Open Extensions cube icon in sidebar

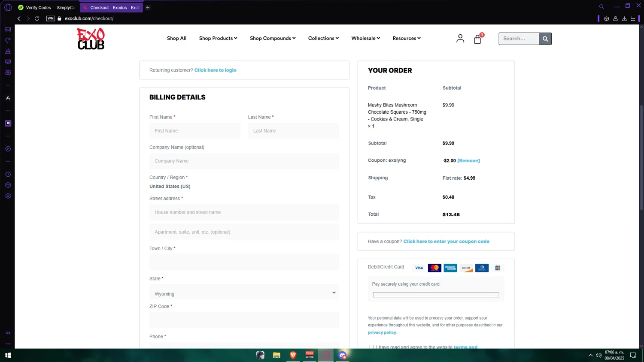[x=8, y=185]
